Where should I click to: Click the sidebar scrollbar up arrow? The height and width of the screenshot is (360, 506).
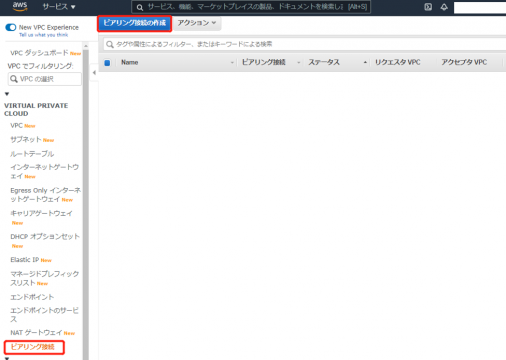[86, 46]
